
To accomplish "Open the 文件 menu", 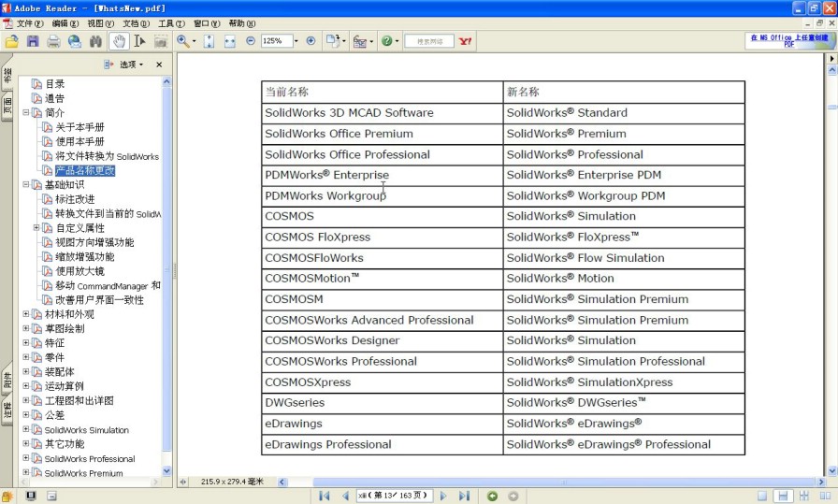I will (29, 23).
